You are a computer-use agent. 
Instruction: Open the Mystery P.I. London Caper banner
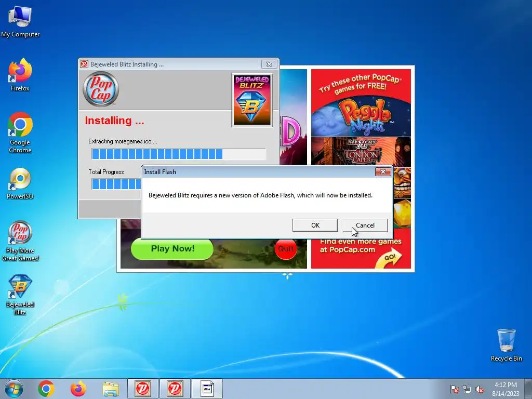pyautogui.click(x=361, y=151)
